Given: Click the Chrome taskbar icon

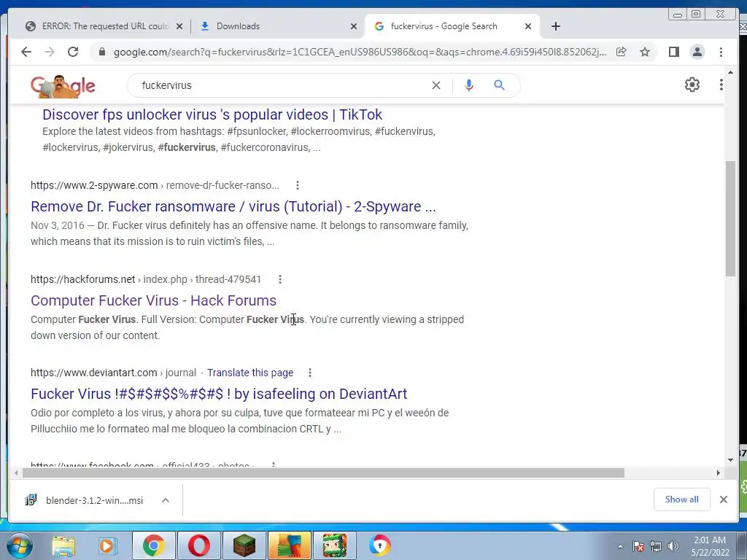Looking at the screenshot, I should coord(153,545).
